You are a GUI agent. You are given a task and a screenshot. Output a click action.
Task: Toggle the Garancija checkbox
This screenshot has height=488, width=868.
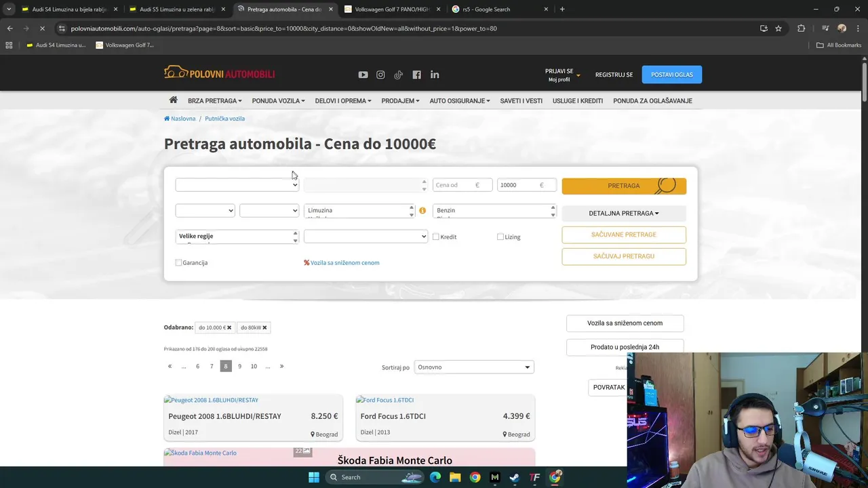pyautogui.click(x=178, y=262)
